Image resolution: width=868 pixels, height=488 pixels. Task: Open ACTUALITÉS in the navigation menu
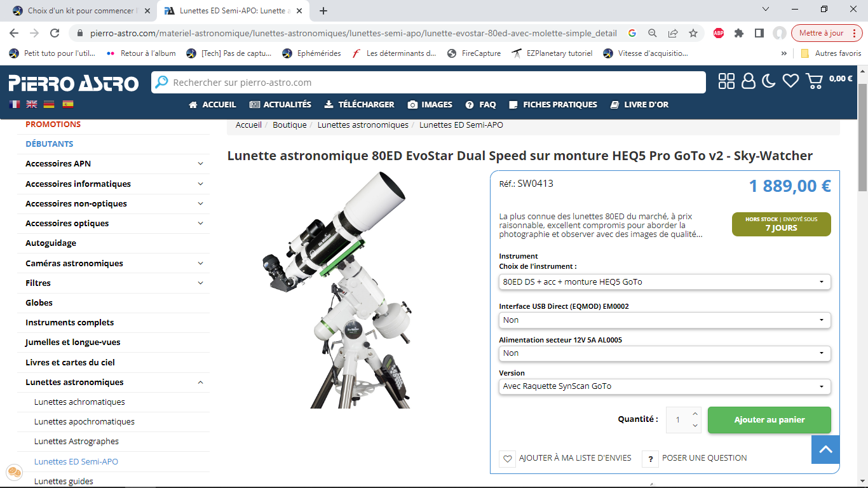tap(280, 105)
